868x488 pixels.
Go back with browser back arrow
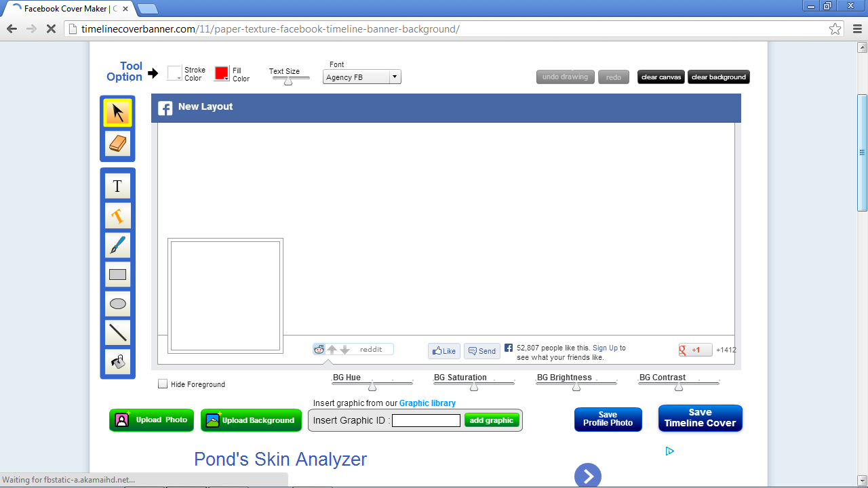12,28
